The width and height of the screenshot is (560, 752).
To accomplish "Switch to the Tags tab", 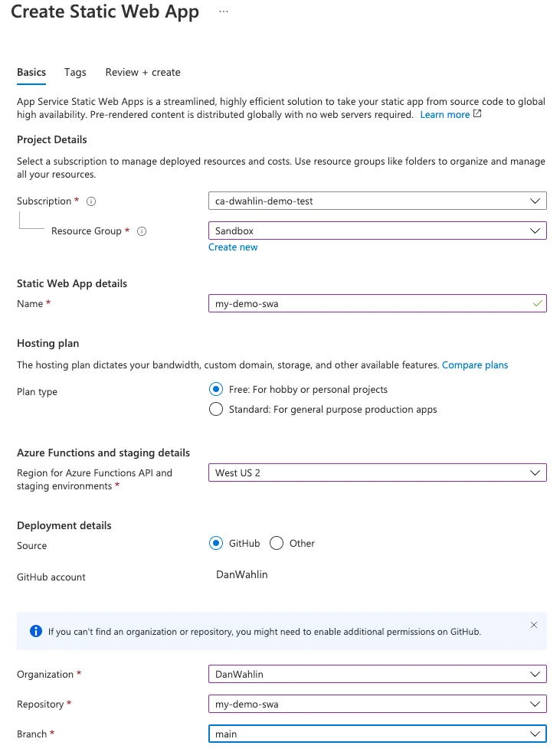I will click(75, 72).
